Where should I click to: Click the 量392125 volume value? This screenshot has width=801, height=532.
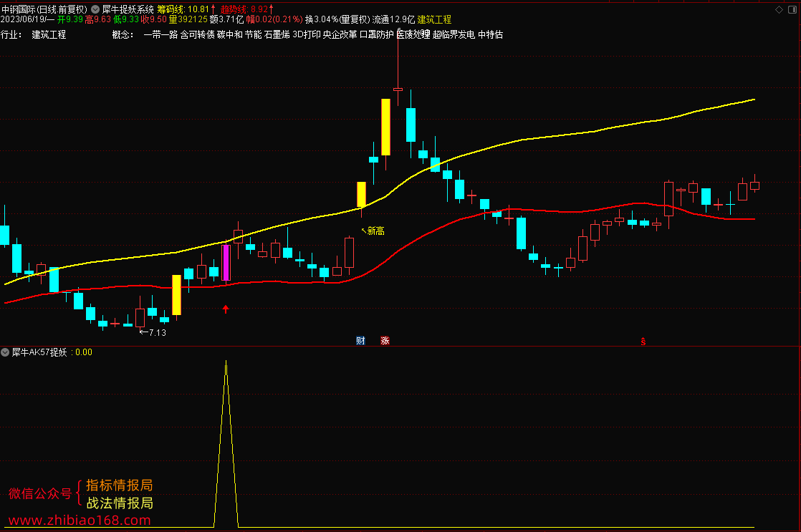pos(188,19)
